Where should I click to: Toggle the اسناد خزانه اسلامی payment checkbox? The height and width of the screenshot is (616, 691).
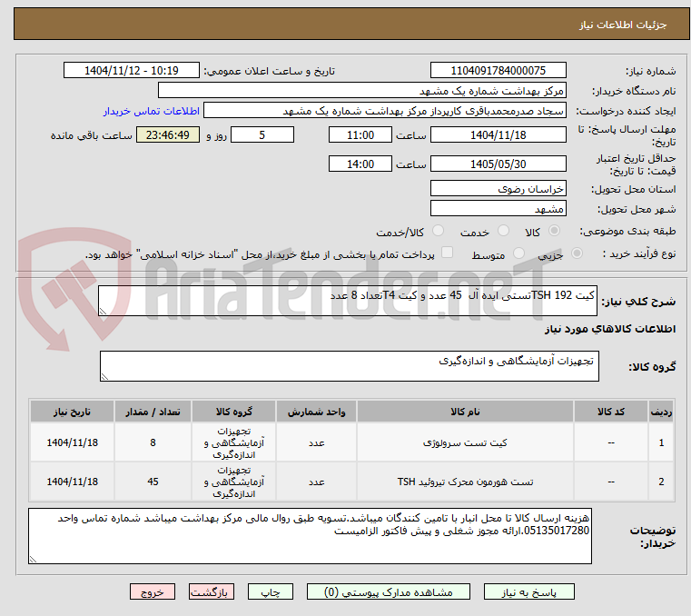pyautogui.click(x=447, y=253)
